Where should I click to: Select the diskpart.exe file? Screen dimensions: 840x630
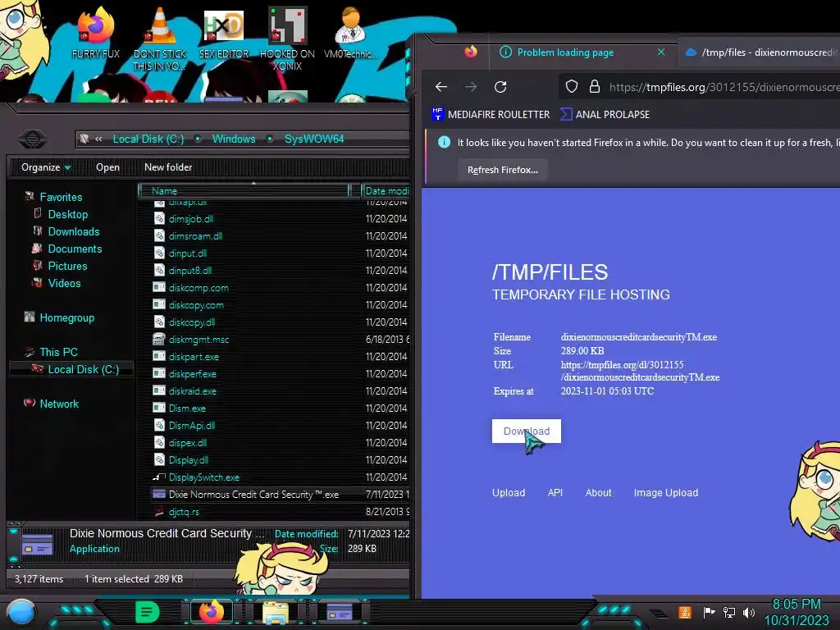194,357
